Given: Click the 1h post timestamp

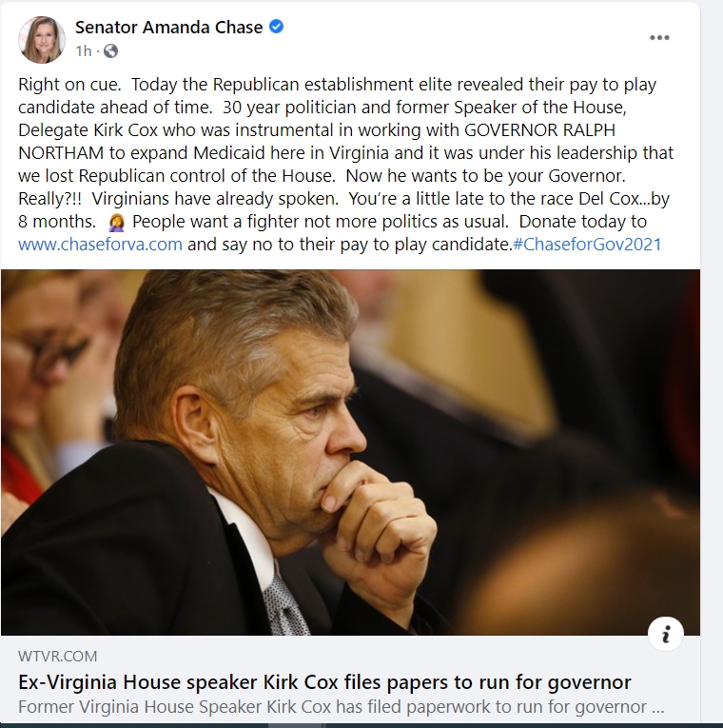Looking at the screenshot, I should point(84,50).
